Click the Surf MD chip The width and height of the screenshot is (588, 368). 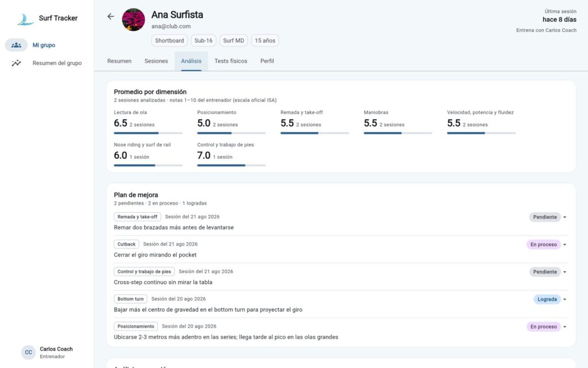[x=233, y=41]
